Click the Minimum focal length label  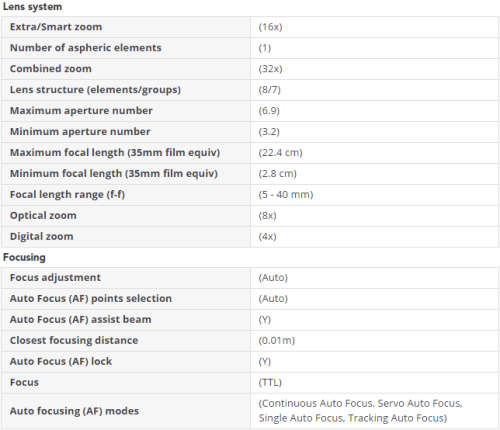pos(114,174)
